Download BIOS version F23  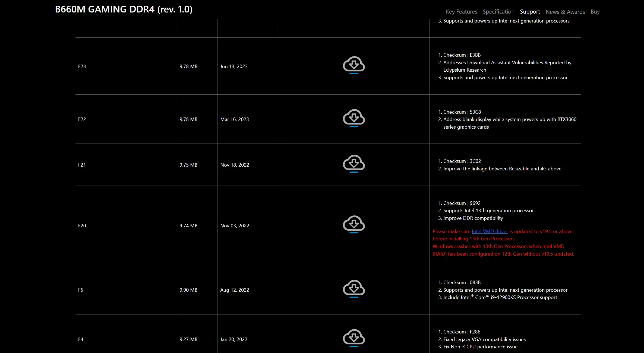(354, 65)
